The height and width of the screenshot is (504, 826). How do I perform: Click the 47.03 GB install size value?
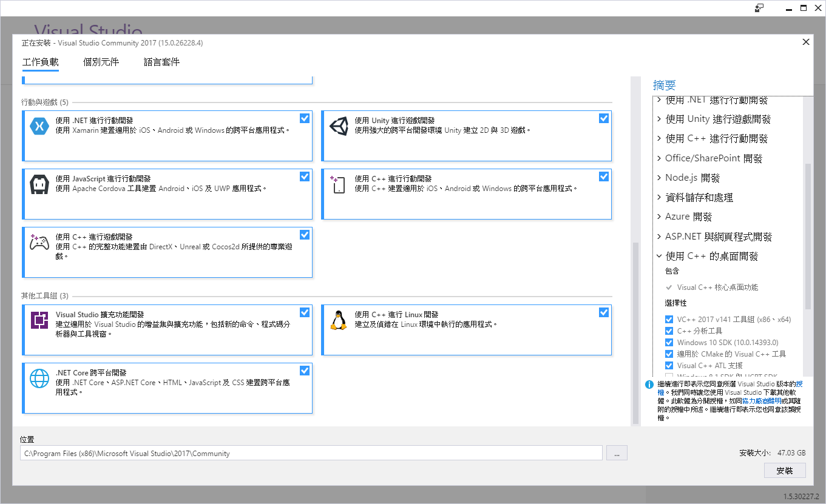(x=791, y=452)
